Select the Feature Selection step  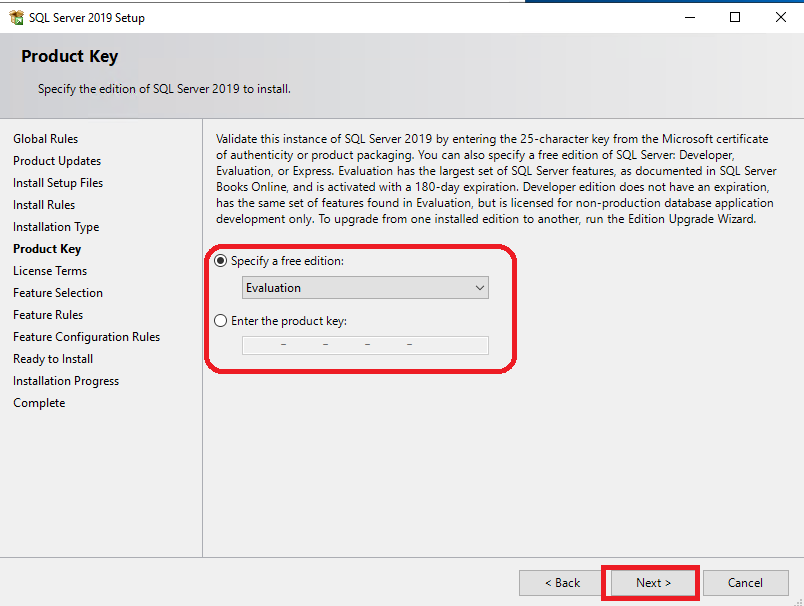(58, 293)
